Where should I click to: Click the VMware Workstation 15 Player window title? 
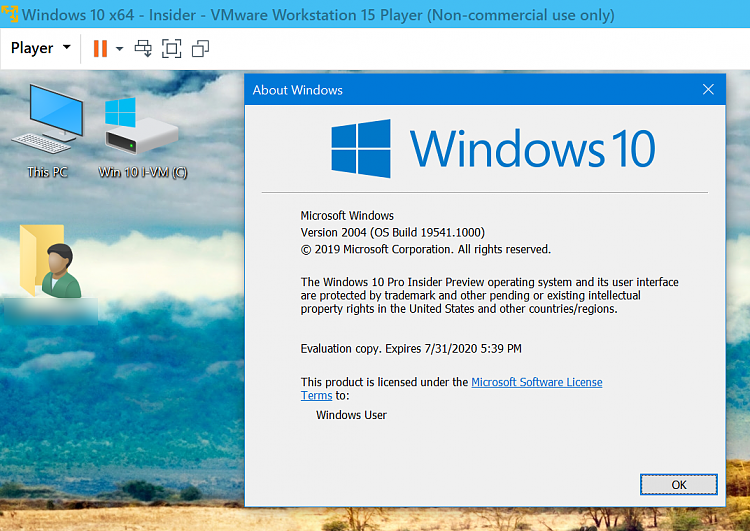(318, 15)
